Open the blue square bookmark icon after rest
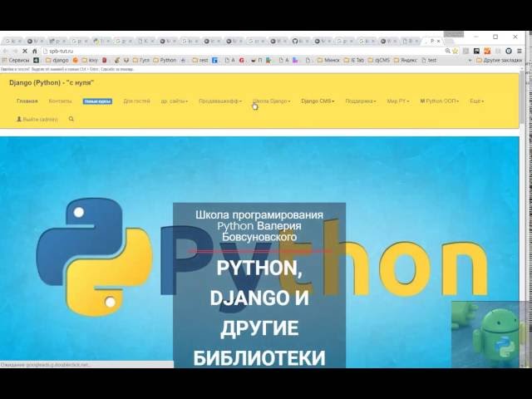532x399 pixels. (x=214, y=60)
